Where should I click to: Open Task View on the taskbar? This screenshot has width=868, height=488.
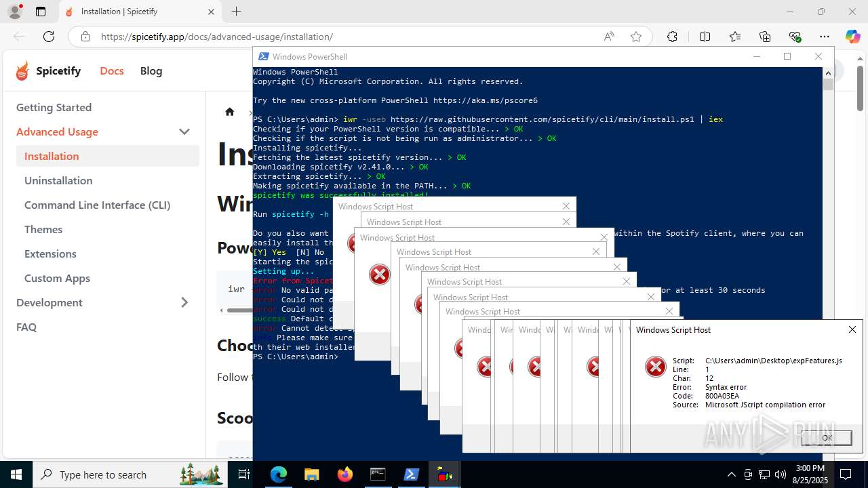[244, 474]
